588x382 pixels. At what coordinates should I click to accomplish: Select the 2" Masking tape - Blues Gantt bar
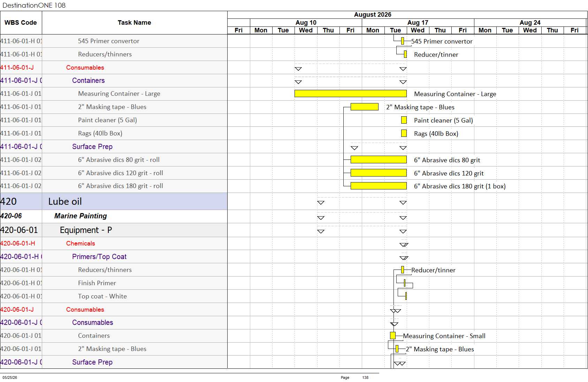coord(364,107)
